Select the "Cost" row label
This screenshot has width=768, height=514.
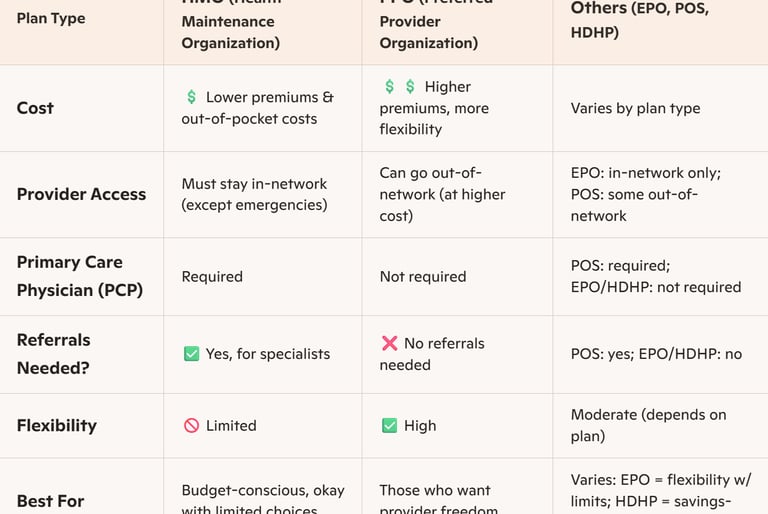coord(35,108)
